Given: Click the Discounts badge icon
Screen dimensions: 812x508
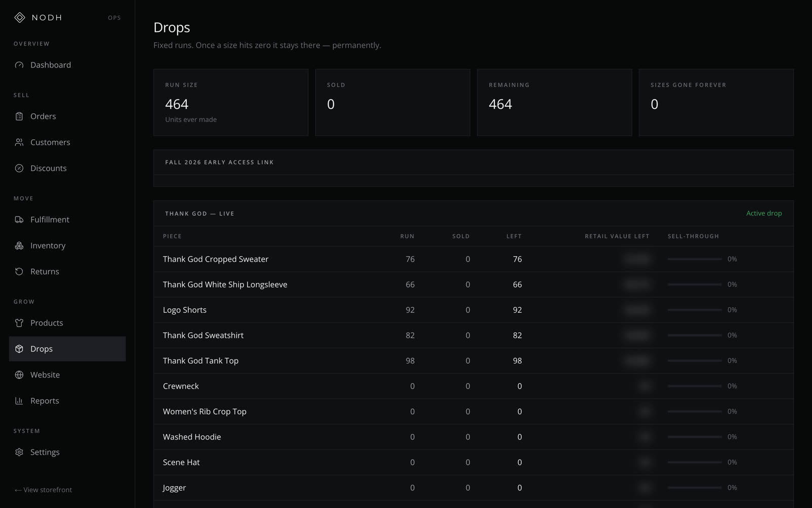Looking at the screenshot, I should pos(19,168).
